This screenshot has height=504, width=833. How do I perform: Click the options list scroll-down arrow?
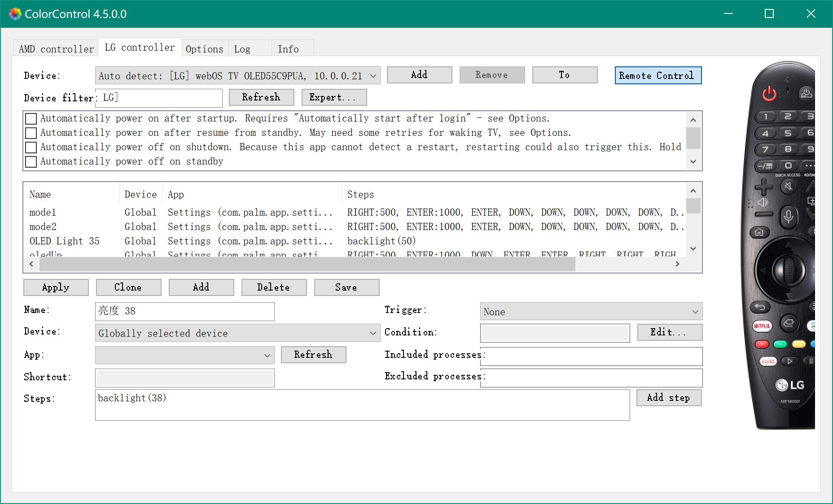(693, 162)
